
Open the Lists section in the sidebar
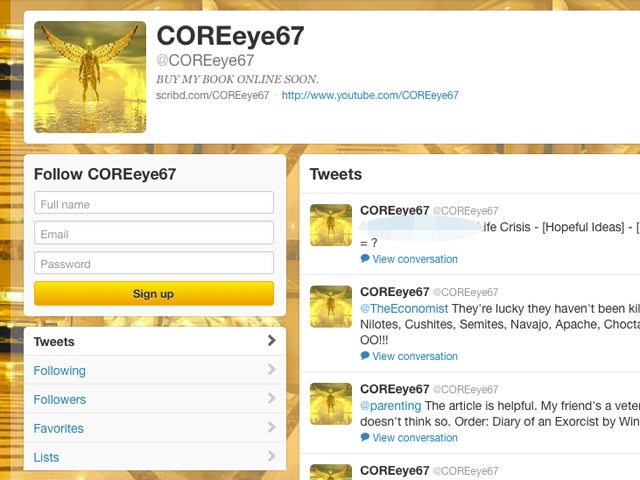pos(155,457)
